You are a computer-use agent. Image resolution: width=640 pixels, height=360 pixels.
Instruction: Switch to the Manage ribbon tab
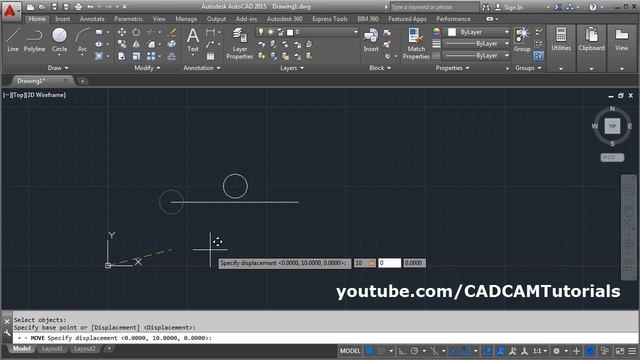(x=186, y=19)
